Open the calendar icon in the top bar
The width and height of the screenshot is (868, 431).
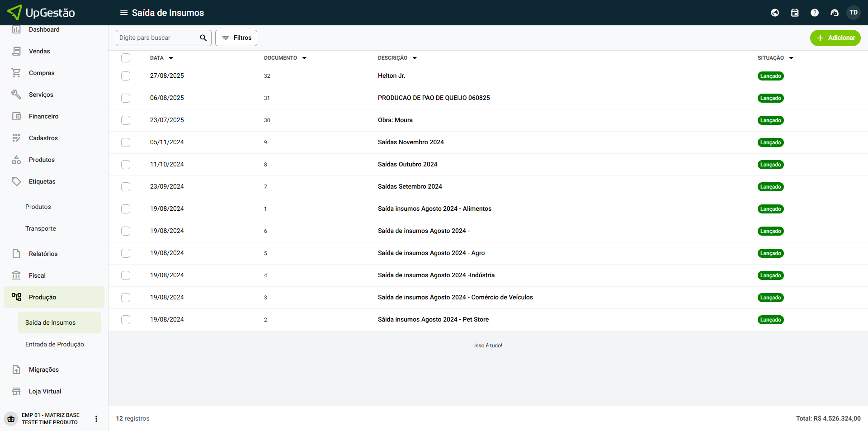pyautogui.click(x=794, y=13)
